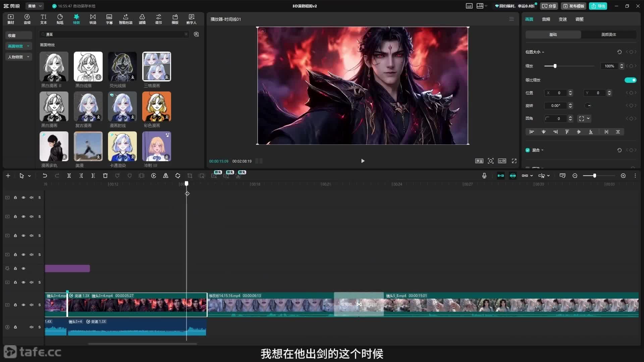Mute the bottom audio track
Screen dimensions: 644x362
pos(32,327)
